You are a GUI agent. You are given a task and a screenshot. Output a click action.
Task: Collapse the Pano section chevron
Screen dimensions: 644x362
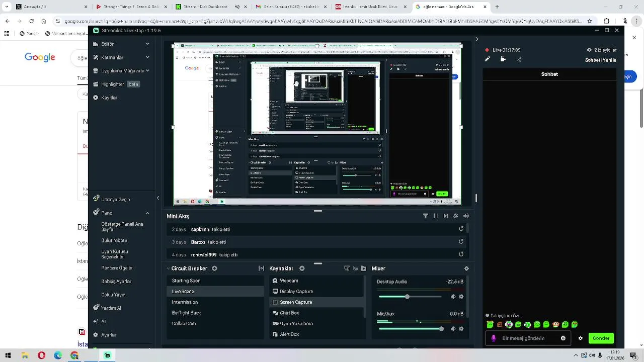147,213
